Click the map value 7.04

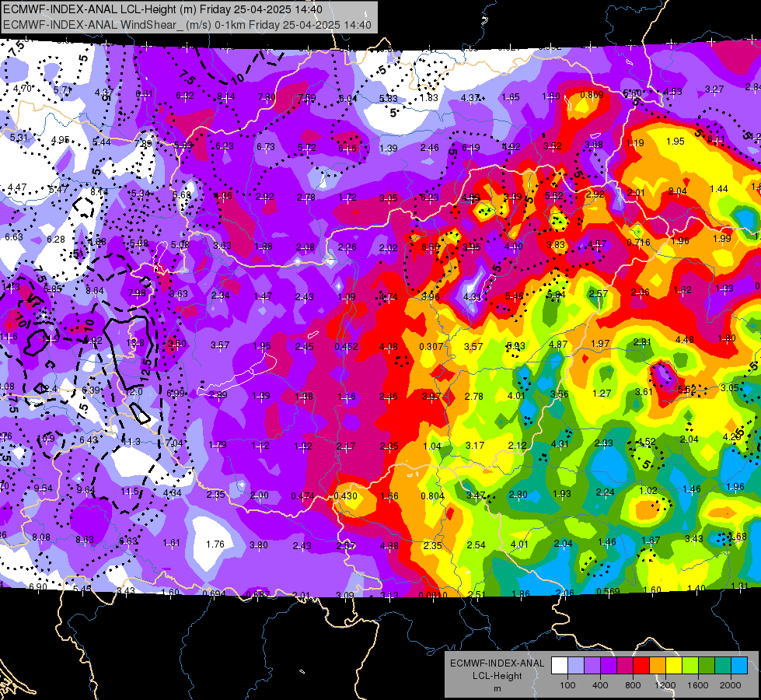pos(174,443)
